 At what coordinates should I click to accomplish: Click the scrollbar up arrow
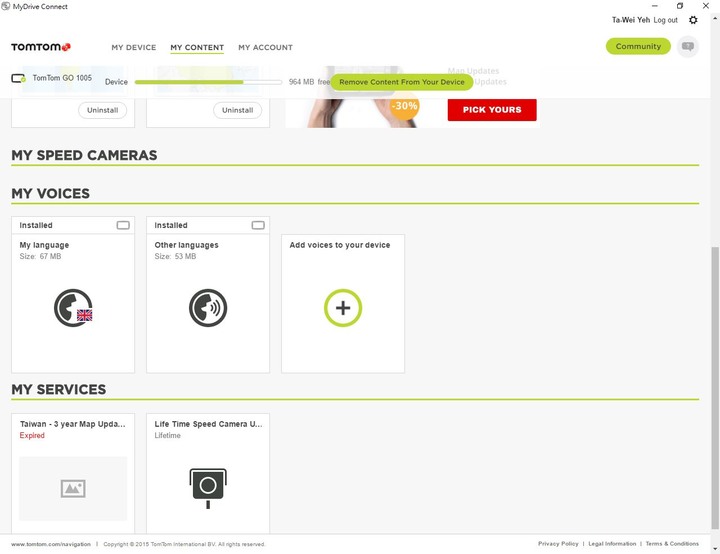pos(715,19)
